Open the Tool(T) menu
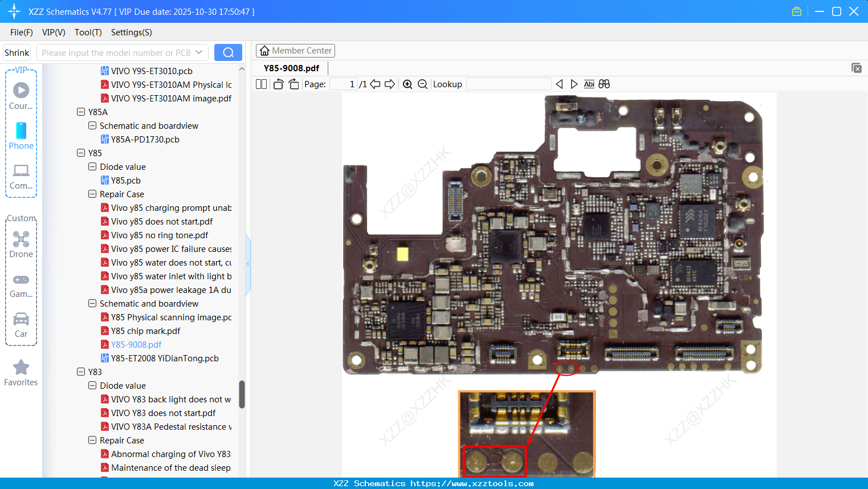The image size is (868, 489). pyautogui.click(x=88, y=32)
